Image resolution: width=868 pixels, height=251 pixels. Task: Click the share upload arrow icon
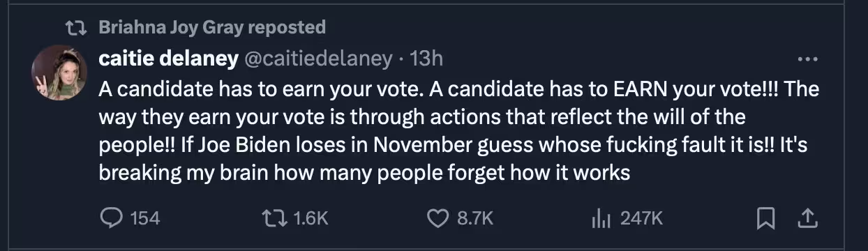pos(807,219)
